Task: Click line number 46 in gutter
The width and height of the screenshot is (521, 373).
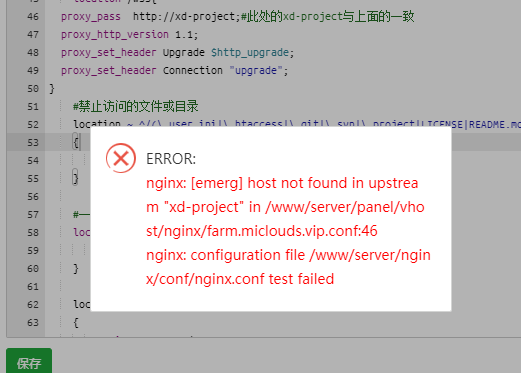Action: pos(33,16)
